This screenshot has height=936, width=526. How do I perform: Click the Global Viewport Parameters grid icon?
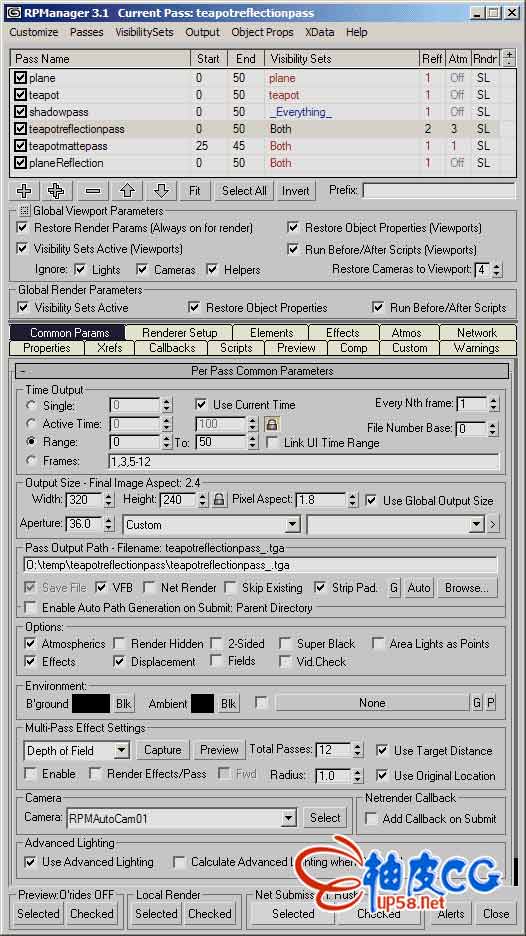[x=24, y=211]
